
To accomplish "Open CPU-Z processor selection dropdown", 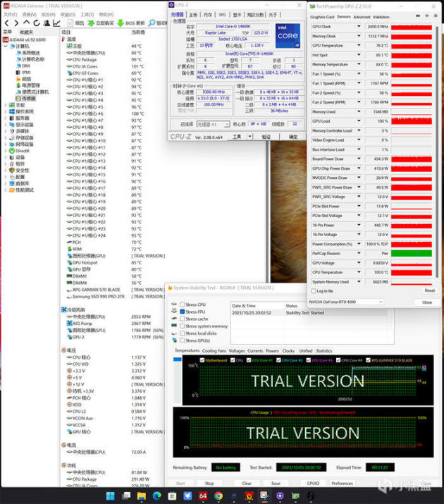I will pos(213,124).
